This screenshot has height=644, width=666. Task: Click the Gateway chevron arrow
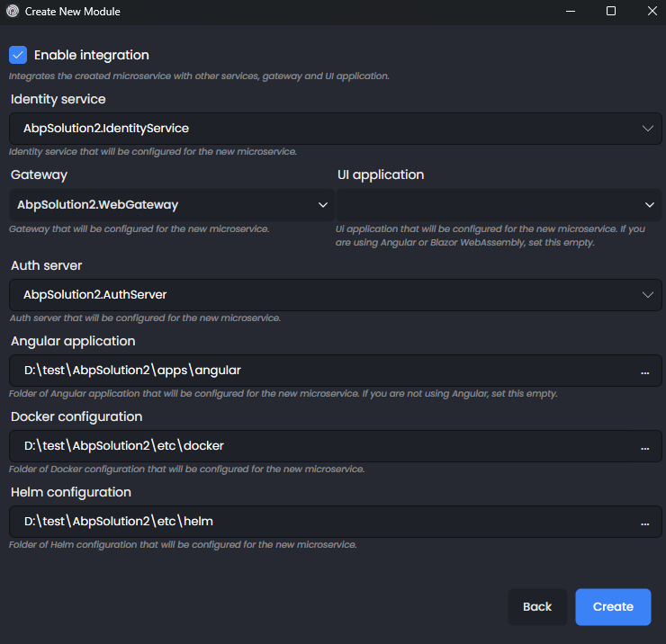[323, 205]
